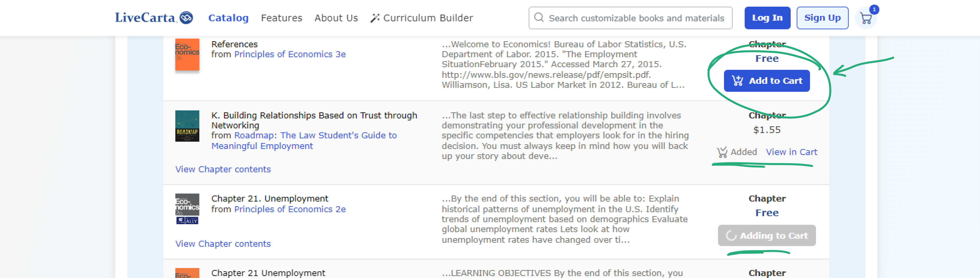This screenshot has width=980, height=278.
Task: Go to the Features page
Action: pos(282,18)
